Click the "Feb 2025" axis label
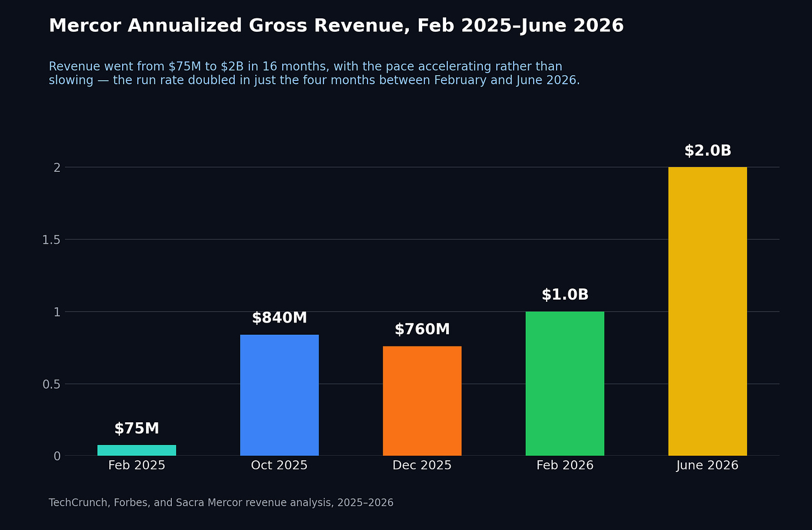Image resolution: width=812 pixels, height=530 pixels. [137, 465]
